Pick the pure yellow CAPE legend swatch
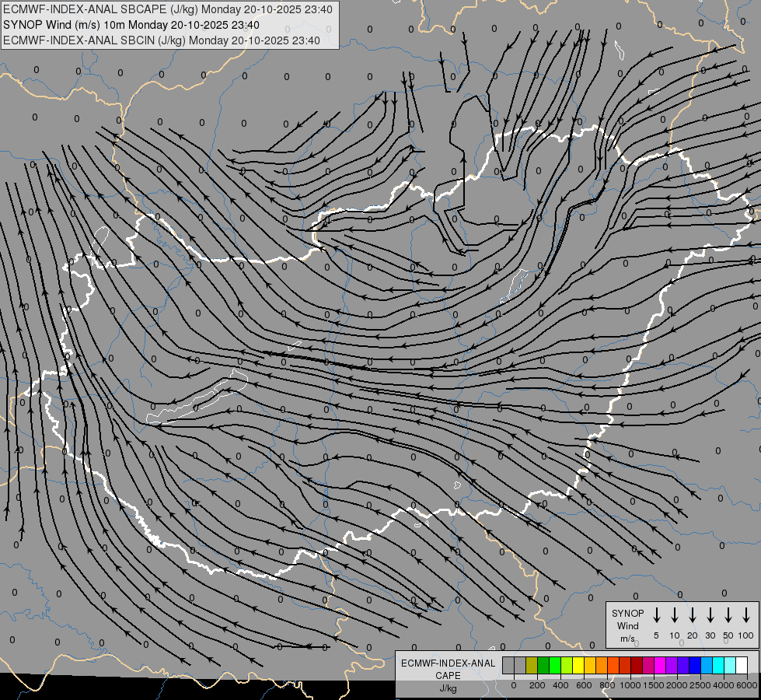This screenshot has width=761, height=700. point(578,665)
